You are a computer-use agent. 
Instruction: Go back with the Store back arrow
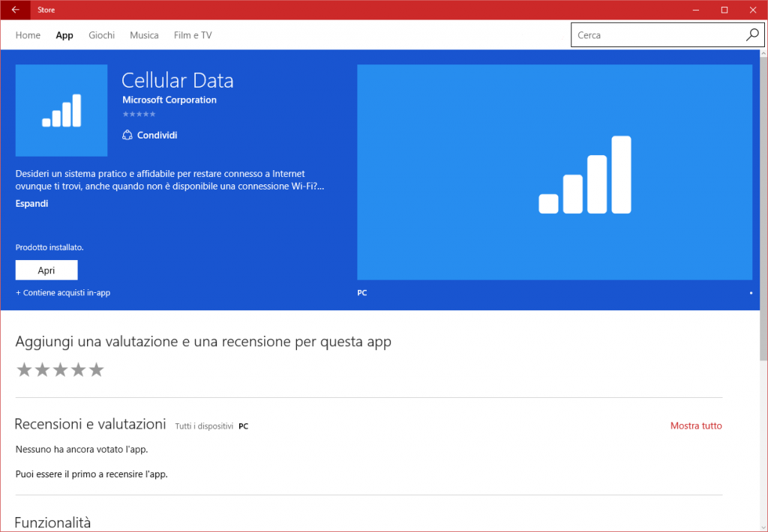(15, 10)
